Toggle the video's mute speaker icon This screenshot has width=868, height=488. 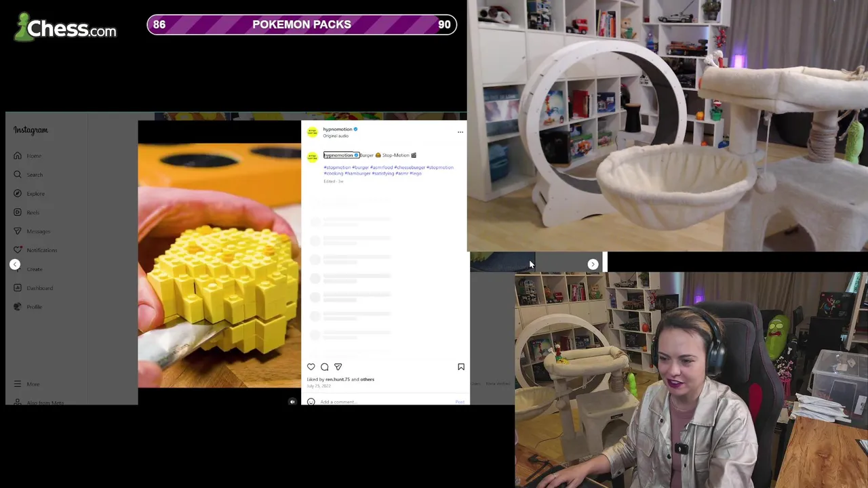coord(292,402)
